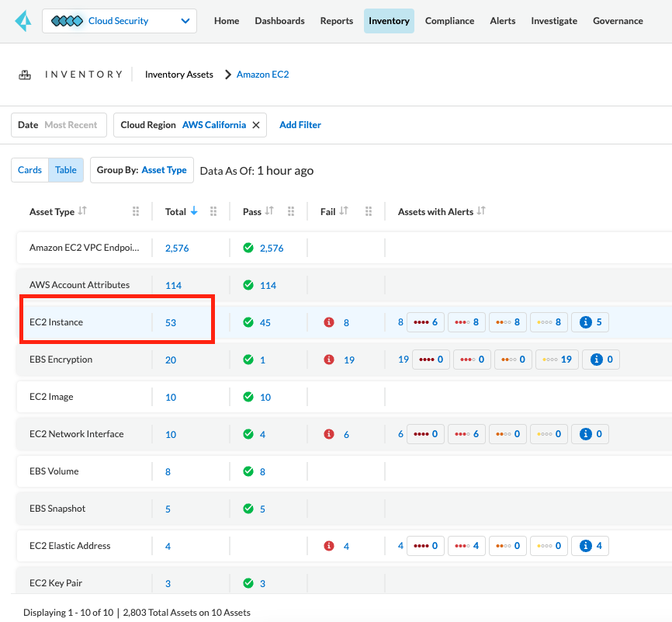The image size is (672, 622).
Task: Click critical severity alert badge for EC2 Instance
Action: [425, 322]
